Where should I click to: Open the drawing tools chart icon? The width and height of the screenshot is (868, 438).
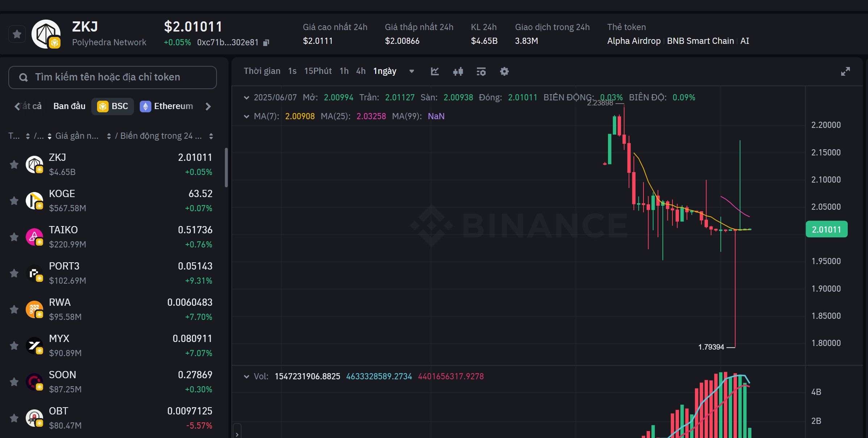pos(435,71)
